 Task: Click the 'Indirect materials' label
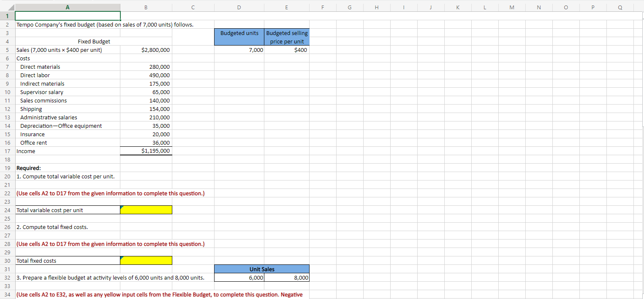click(42, 84)
